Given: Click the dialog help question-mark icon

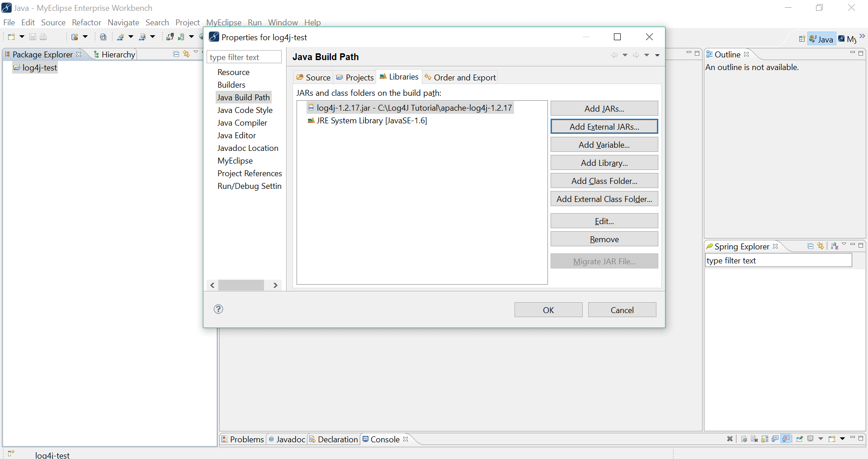Looking at the screenshot, I should (218, 309).
